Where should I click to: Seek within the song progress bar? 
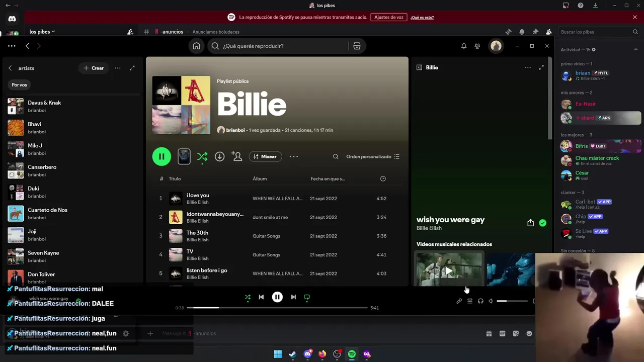click(x=277, y=307)
